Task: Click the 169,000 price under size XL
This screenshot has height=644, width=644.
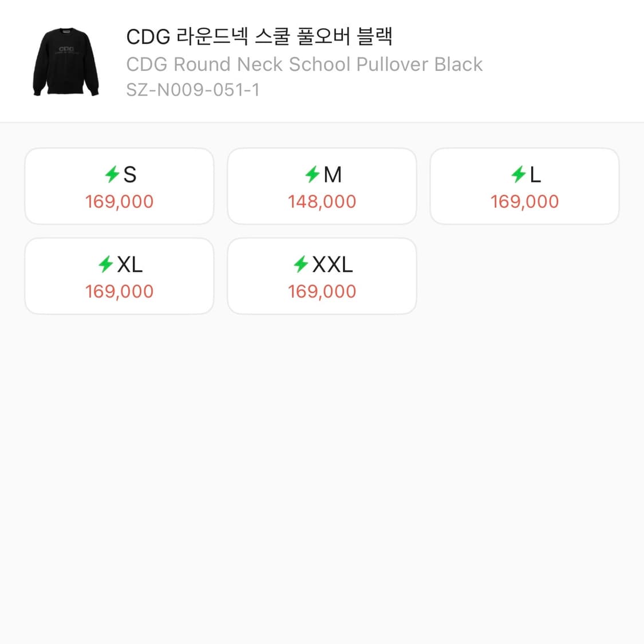Action: (x=119, y=291)
